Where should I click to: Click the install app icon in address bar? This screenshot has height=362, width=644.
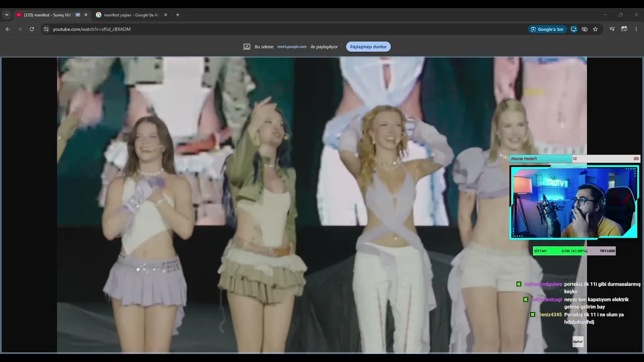coord(574,29)
